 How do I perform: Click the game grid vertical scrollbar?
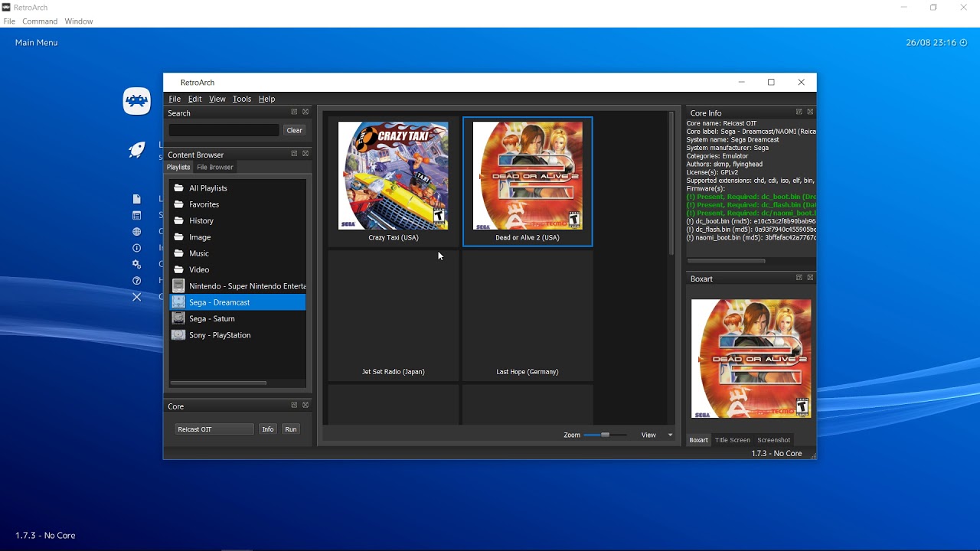tap(671, 184)
